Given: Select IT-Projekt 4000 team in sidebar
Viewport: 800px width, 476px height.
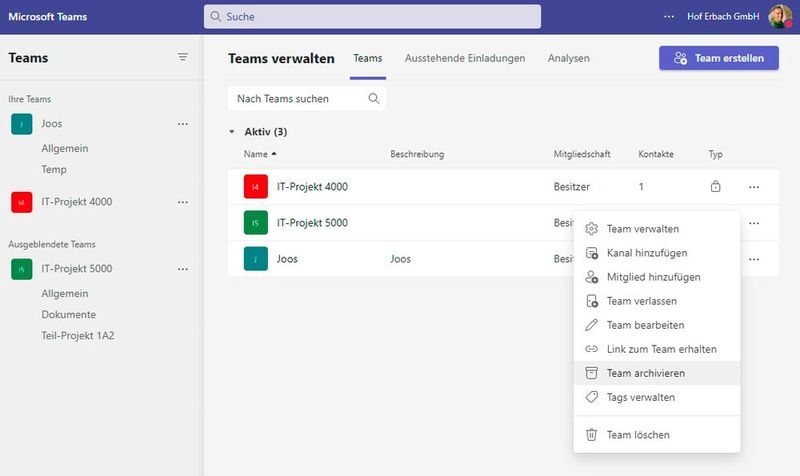Looking at the screenshot, I should pos(77,202).
